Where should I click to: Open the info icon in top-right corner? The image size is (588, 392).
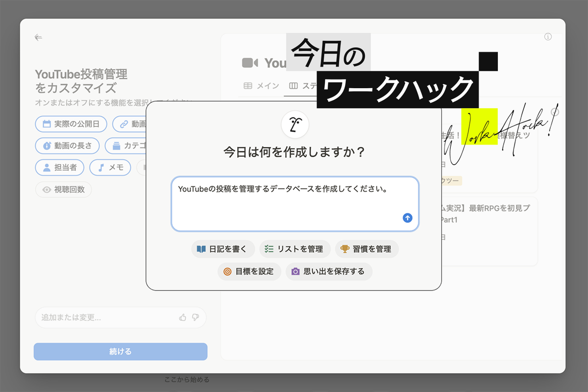[x=548, y=37]
